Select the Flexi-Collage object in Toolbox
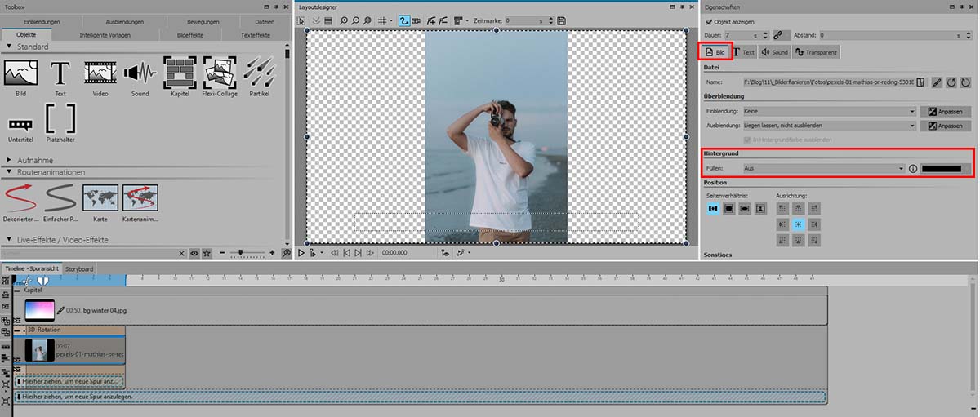 pos(219,73)
